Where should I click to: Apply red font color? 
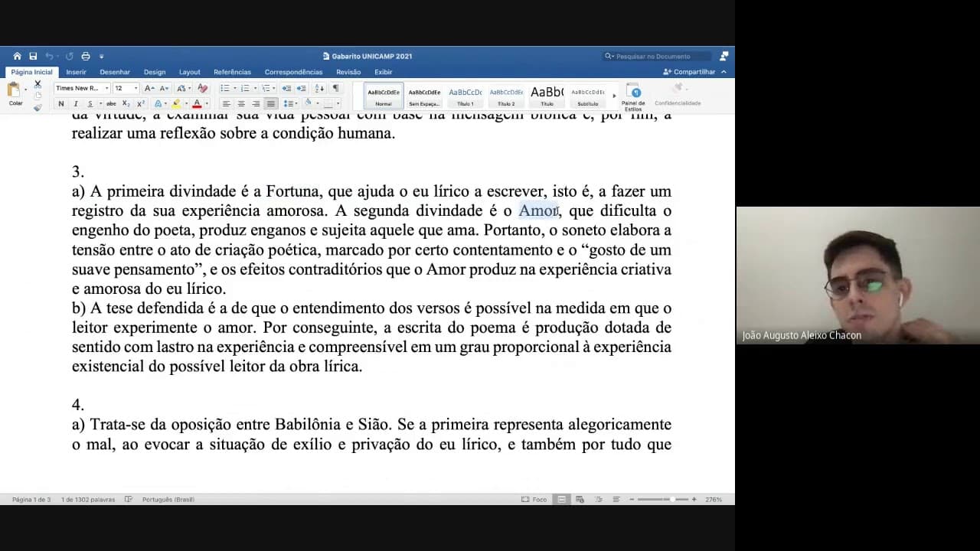[197, 103]
